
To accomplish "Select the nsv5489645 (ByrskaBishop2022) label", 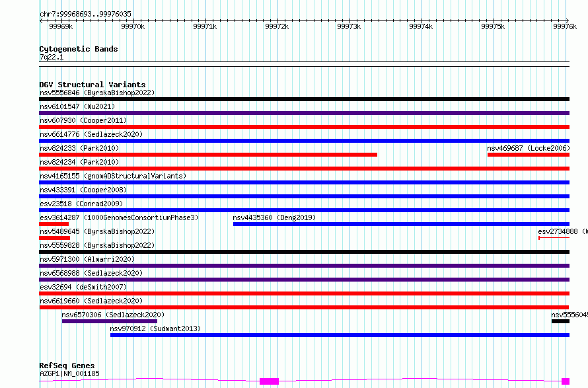I will [x=97, y=231].
